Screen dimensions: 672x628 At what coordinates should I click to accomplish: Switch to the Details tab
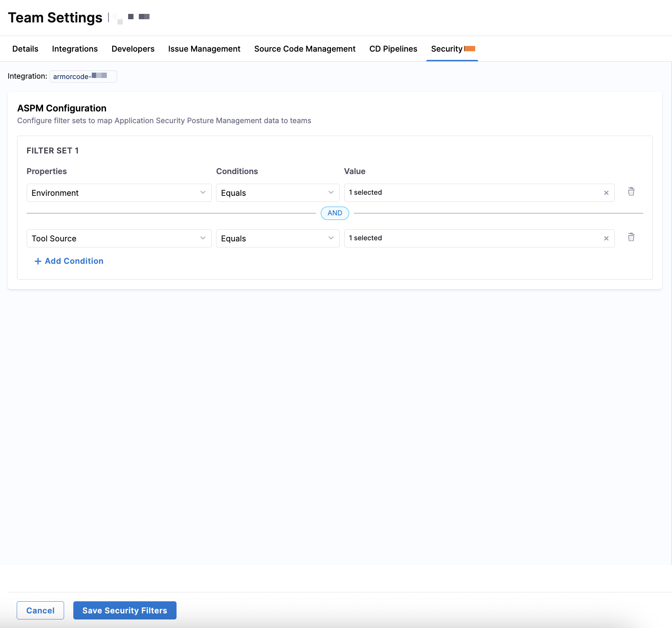click(25, 49)
